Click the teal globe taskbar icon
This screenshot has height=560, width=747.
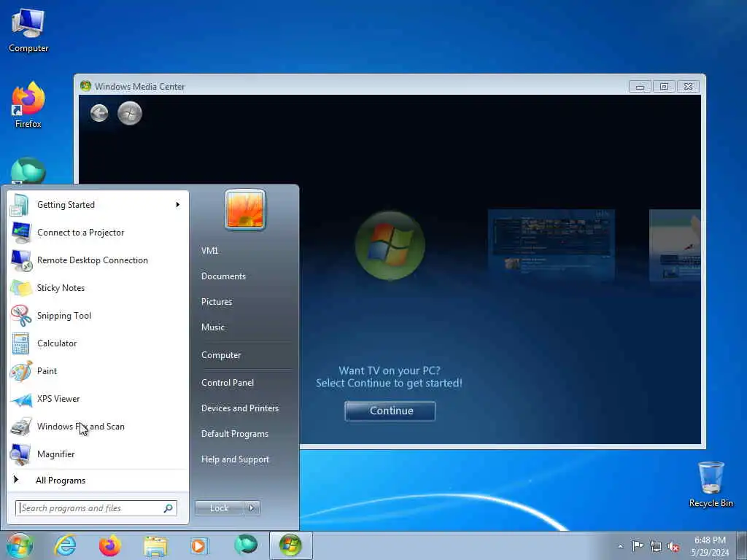point(245,545)
